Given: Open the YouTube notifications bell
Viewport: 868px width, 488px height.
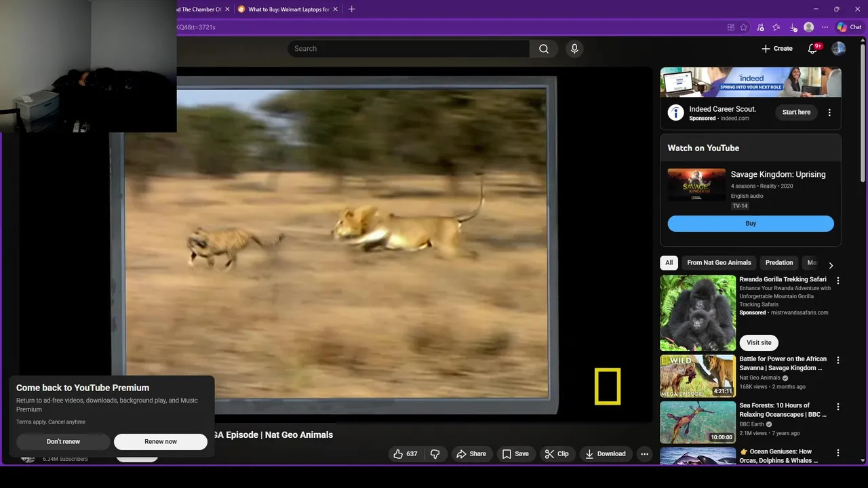Looking at the screenshot, I should 812,49.
